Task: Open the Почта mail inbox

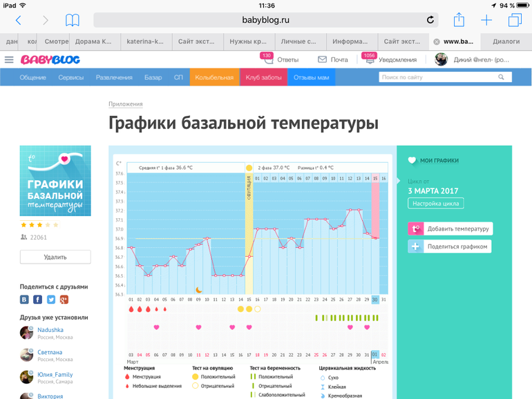Action: 332,60
